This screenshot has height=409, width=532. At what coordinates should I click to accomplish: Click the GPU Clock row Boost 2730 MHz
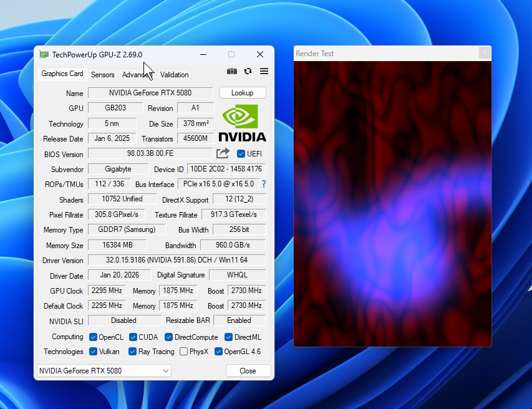pos(246,291)
